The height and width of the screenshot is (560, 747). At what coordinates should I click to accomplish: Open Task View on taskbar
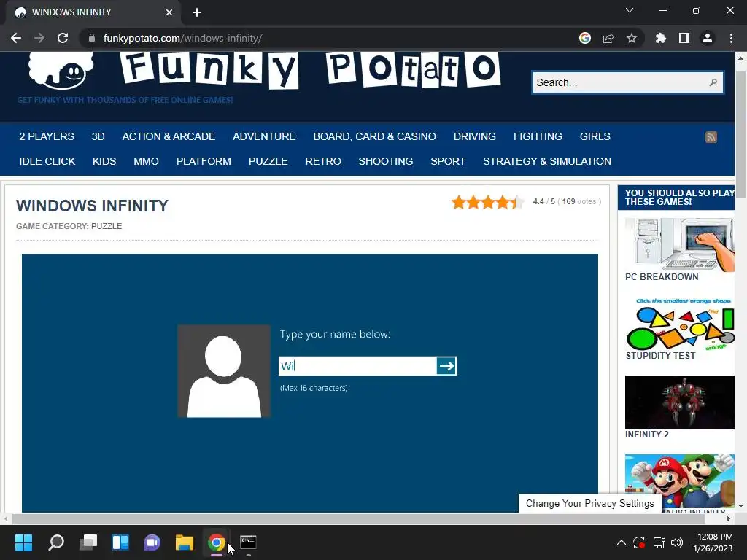coord(88,542)
